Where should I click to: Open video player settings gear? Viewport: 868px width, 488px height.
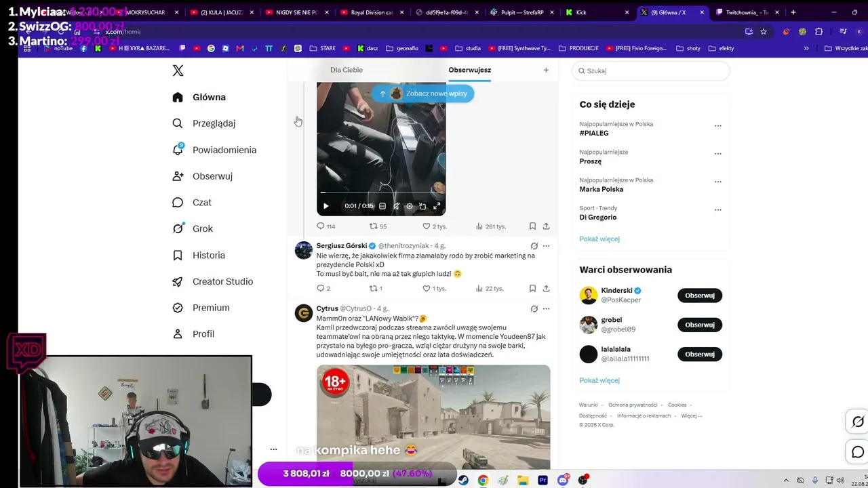click(x=409, y=206)
